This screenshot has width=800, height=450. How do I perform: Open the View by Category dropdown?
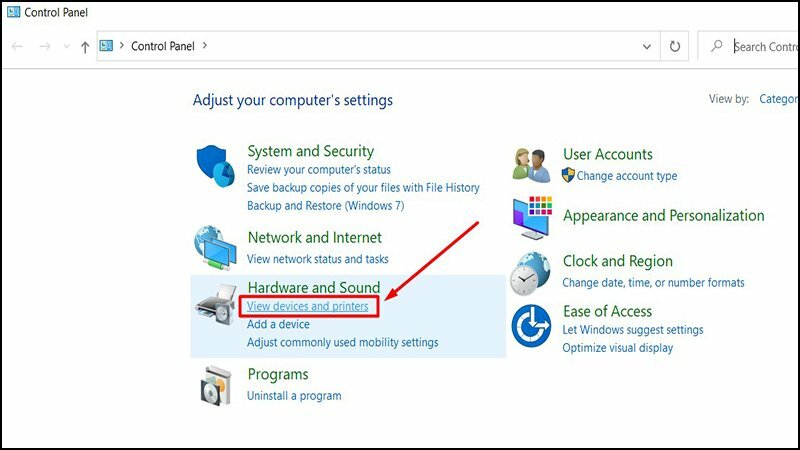[x=779, y=99]
